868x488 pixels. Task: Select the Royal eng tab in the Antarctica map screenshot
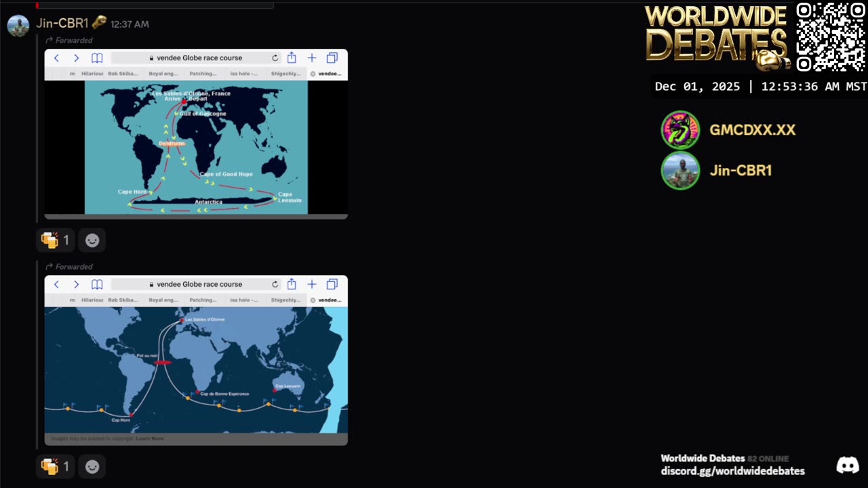[163, 74]
